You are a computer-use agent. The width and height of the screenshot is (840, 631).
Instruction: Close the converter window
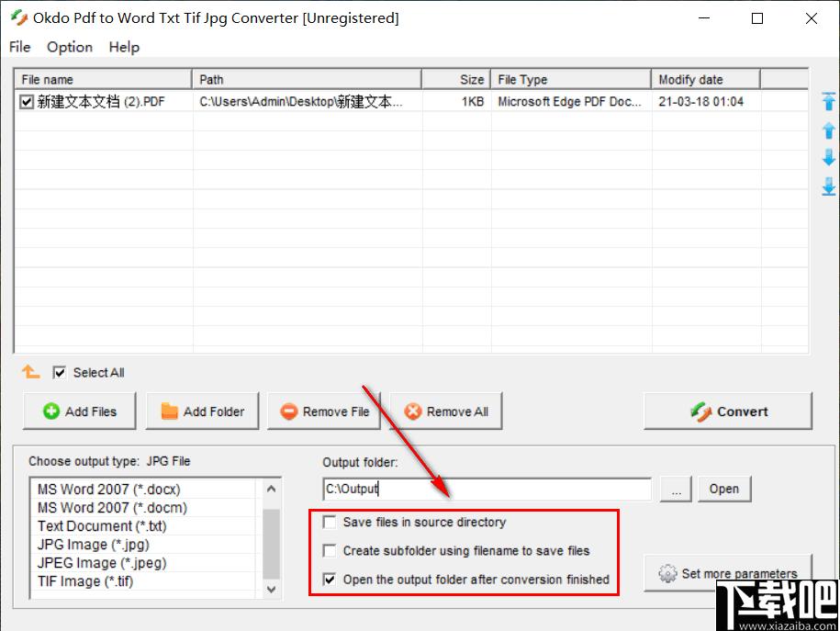point(811,18)
